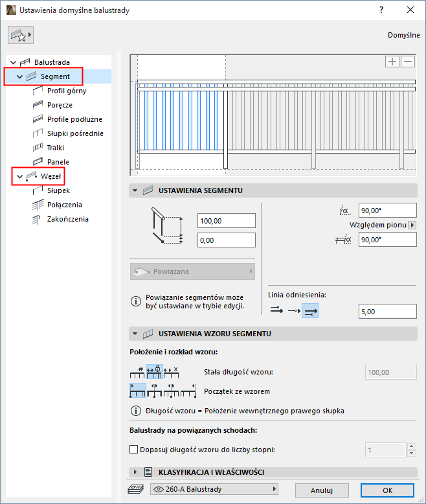Open the Powiązana dropdown button
The height and width of the screenshot is (504, 426).
click(192, 271)
